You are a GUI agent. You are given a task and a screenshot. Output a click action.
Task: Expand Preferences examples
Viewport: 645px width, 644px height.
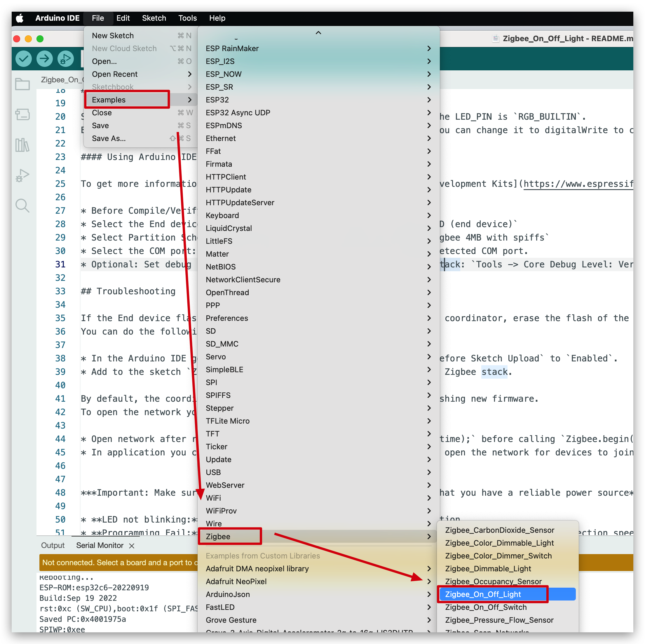click(x=318, y=318)
